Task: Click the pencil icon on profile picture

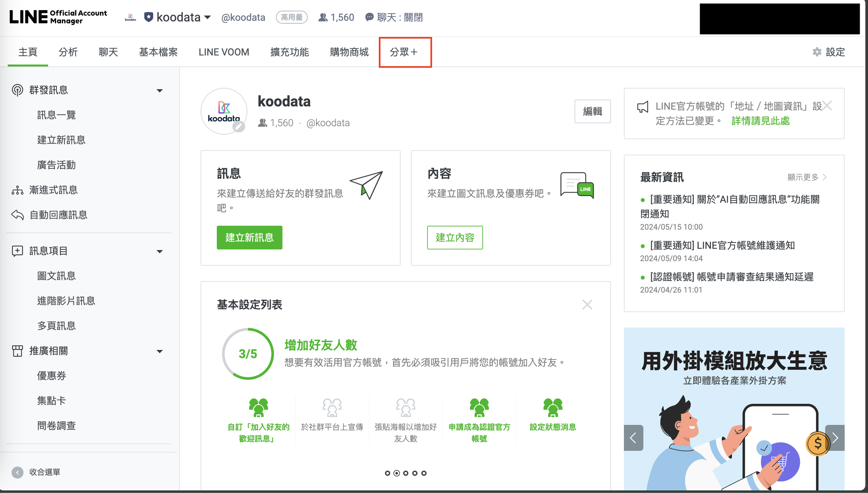Action: 239,127
